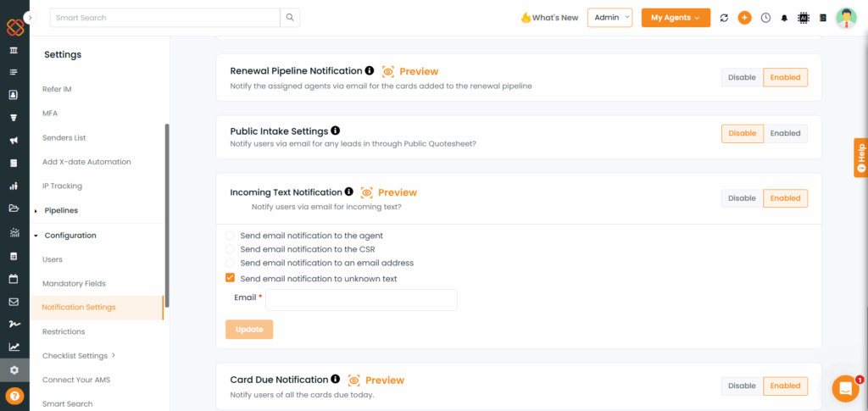
Task: Open the orange question mark help icon
Action: [14, 396]
